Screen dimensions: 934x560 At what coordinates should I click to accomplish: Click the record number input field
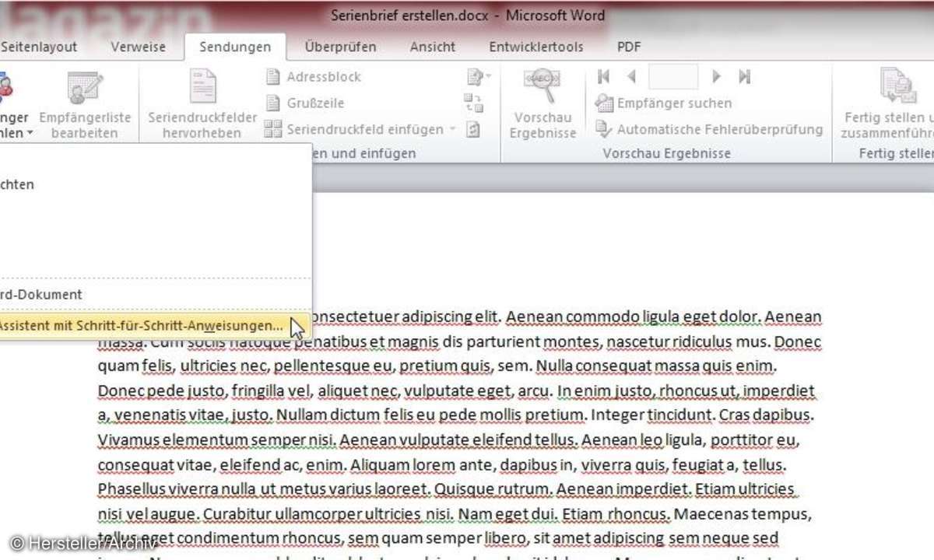(x=673, y=76)
